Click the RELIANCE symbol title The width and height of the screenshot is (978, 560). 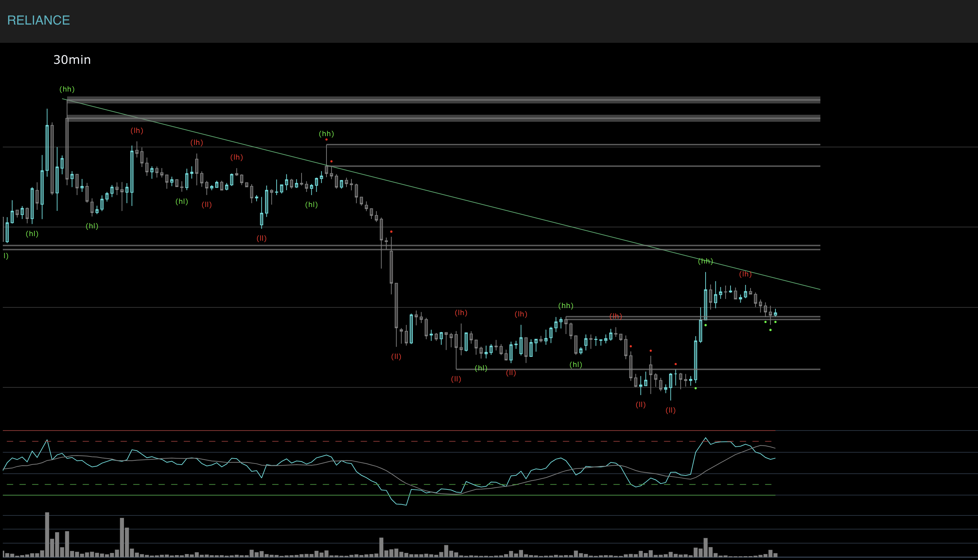pyautogui.click(x=39, y=20)
